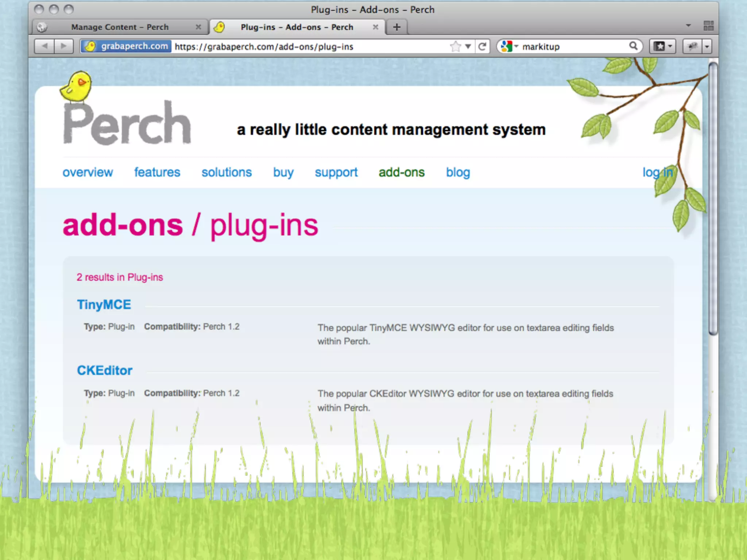The width and height of the screenshot is (747, 560).
Task: Click the yellow Perch bird logo
Action: (77, 86)
